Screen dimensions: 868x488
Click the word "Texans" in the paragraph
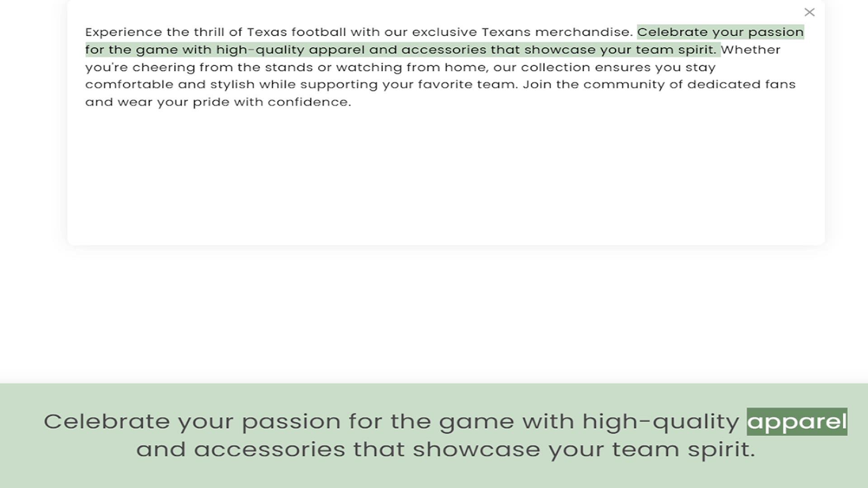[x=505, y=32]
